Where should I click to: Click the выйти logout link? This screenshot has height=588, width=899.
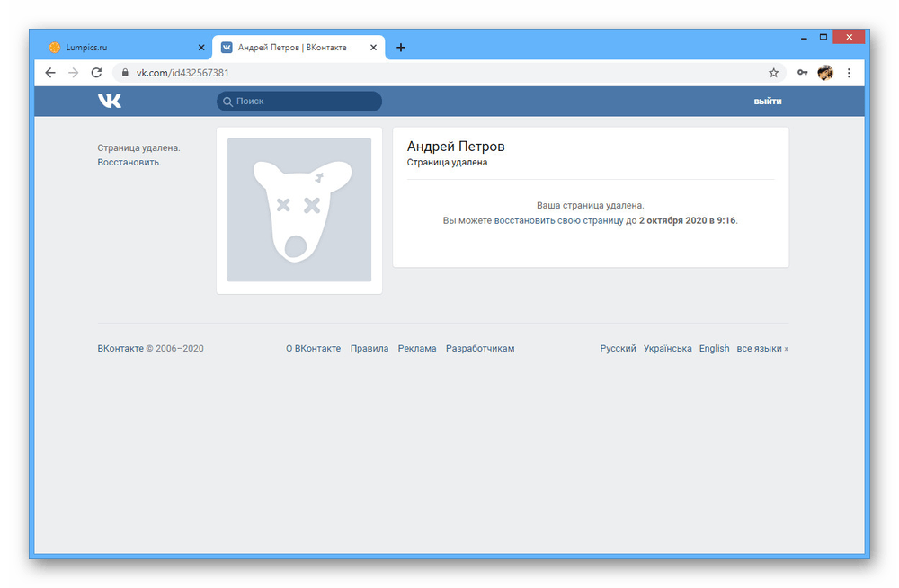click(767, 102)
